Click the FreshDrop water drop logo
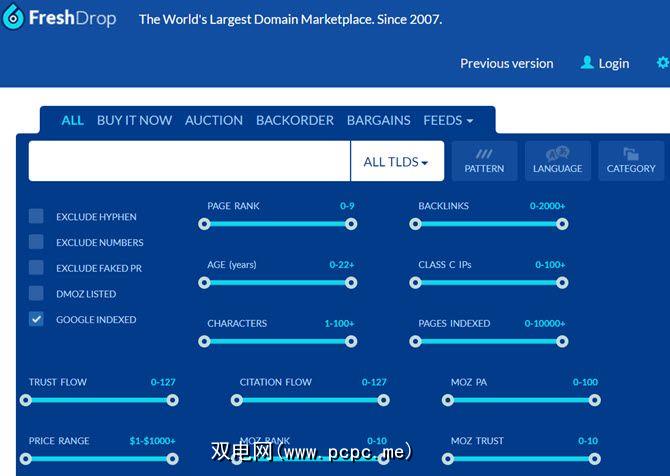670x476 pixels. click(x=14, y=17)
